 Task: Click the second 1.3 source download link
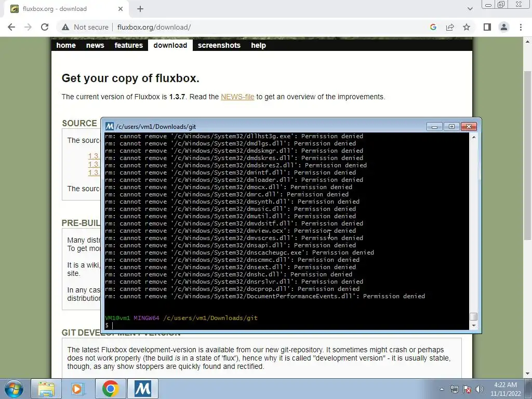(94, 164)
